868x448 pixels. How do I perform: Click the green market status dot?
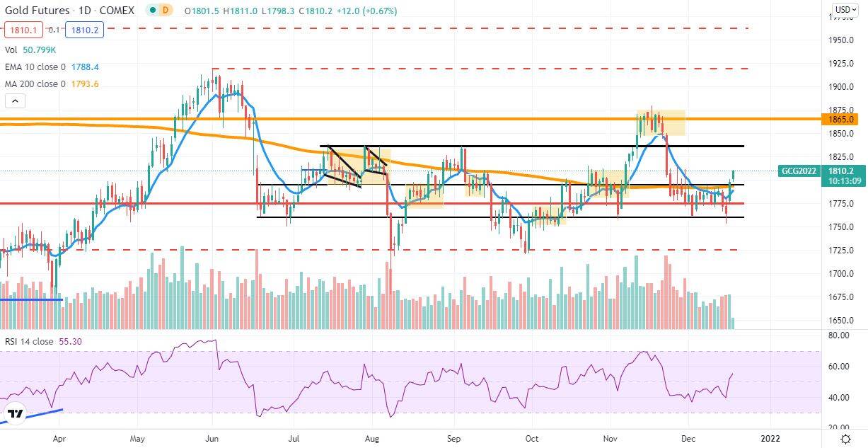[152, 11]
